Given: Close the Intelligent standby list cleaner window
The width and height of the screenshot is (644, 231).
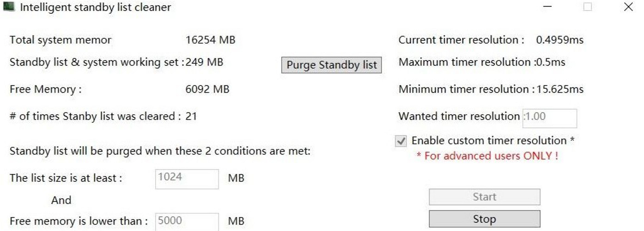Looking at the screenshot, I should [x=628, y=7].
